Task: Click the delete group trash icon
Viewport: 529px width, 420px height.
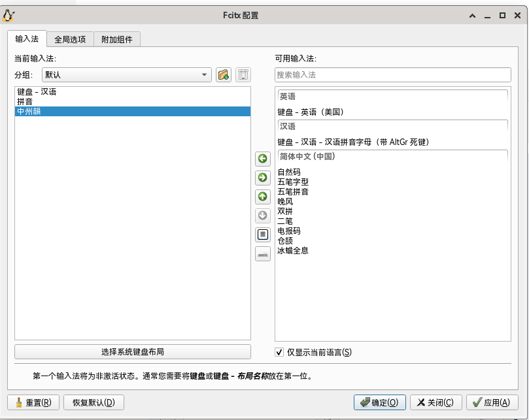Action: tap(243, 75)
